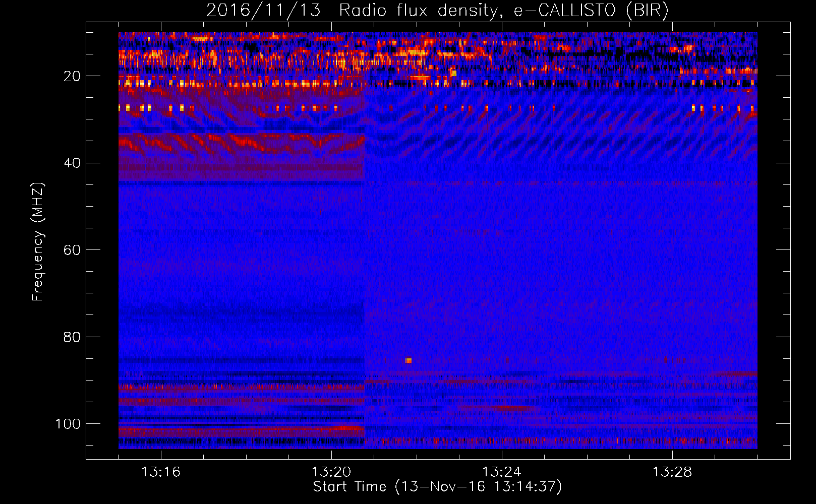The image size is (816, 504).
Task: Click the 13:16 time tick label
Action: click(161, 472)
